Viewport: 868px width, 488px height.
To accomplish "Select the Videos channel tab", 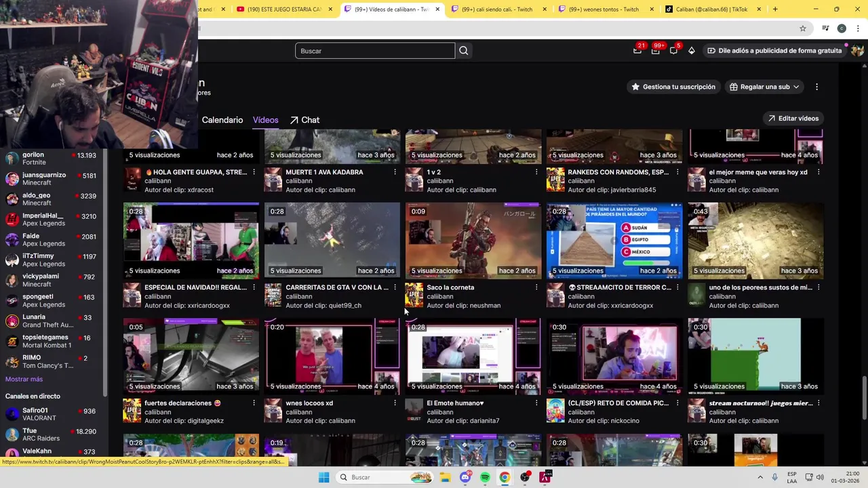I will pyautogui.click(x=265, y=120).
